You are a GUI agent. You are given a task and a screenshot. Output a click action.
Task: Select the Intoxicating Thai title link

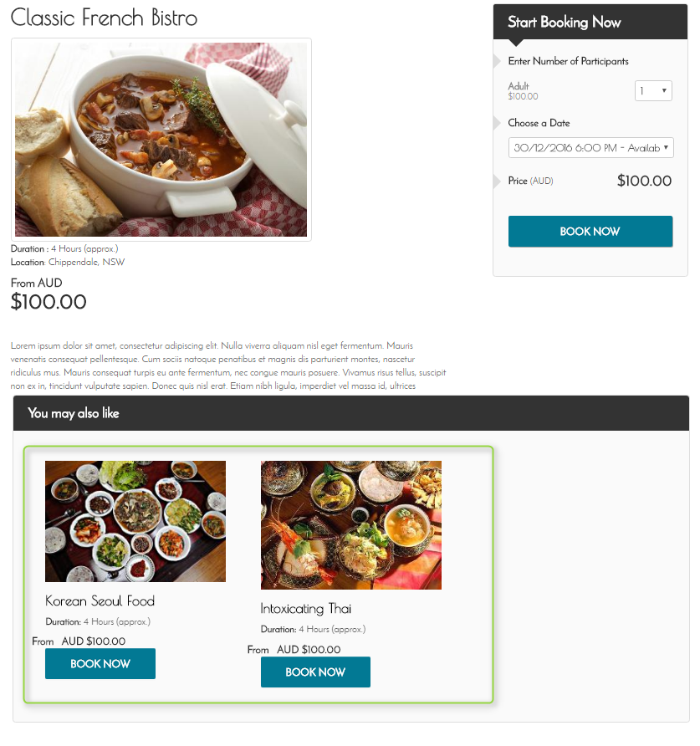click(305, 609)
